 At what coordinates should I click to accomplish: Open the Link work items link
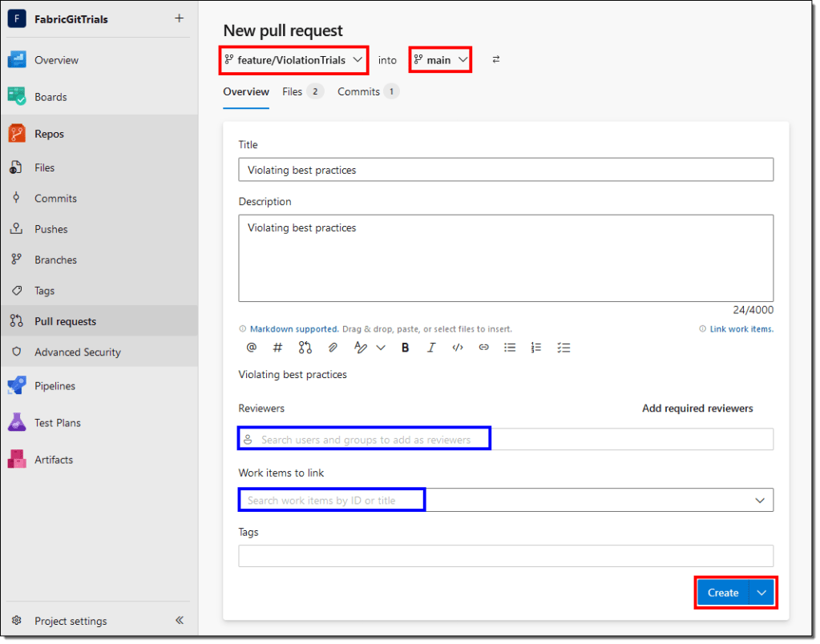coord(741,329)
